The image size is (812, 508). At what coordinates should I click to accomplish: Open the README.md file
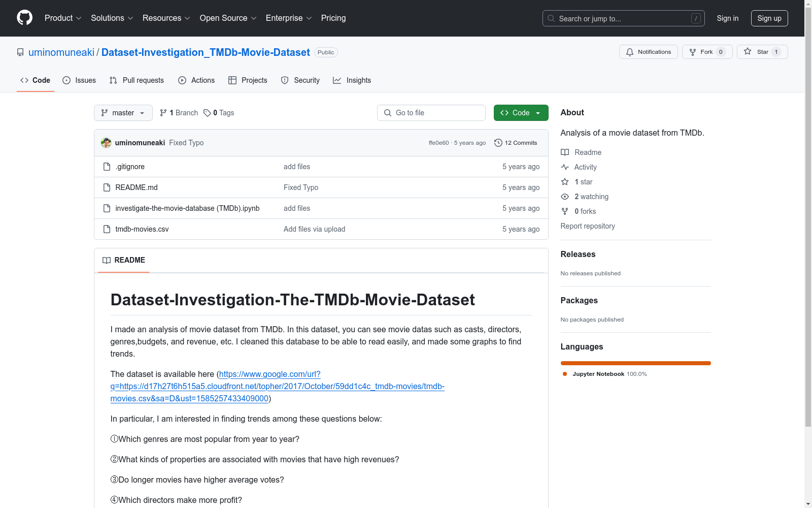(137, 187)
